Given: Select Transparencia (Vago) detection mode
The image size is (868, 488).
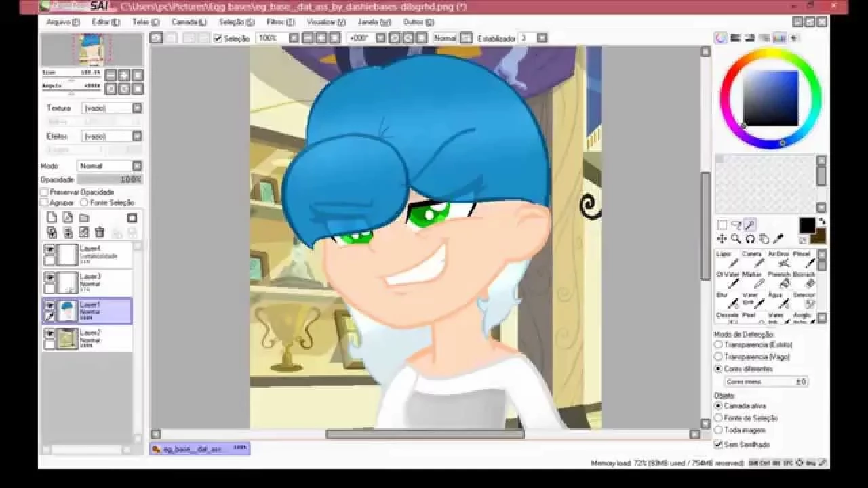Looking at the screenshot, I should click(x=718, y=357).
